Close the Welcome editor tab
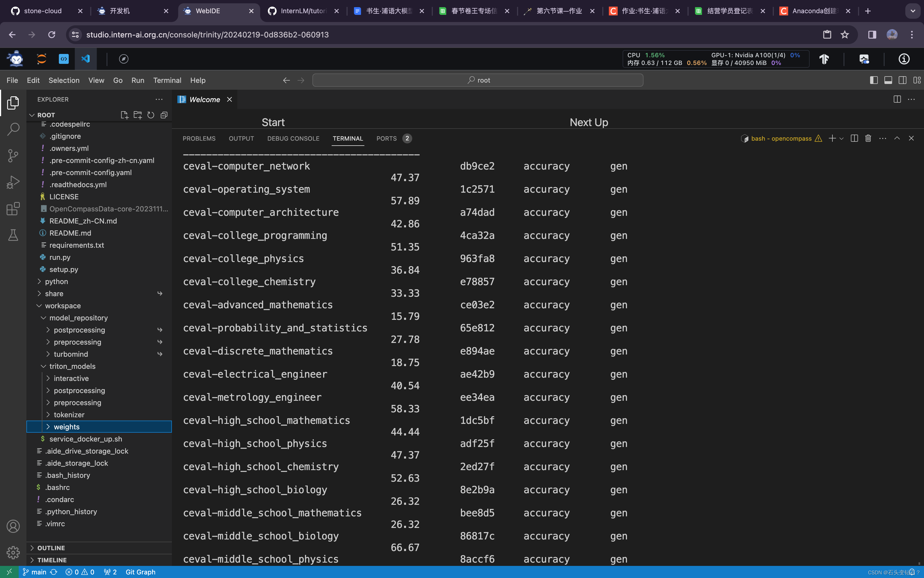This screenshot has width=924, height=578. coord(229,99)
